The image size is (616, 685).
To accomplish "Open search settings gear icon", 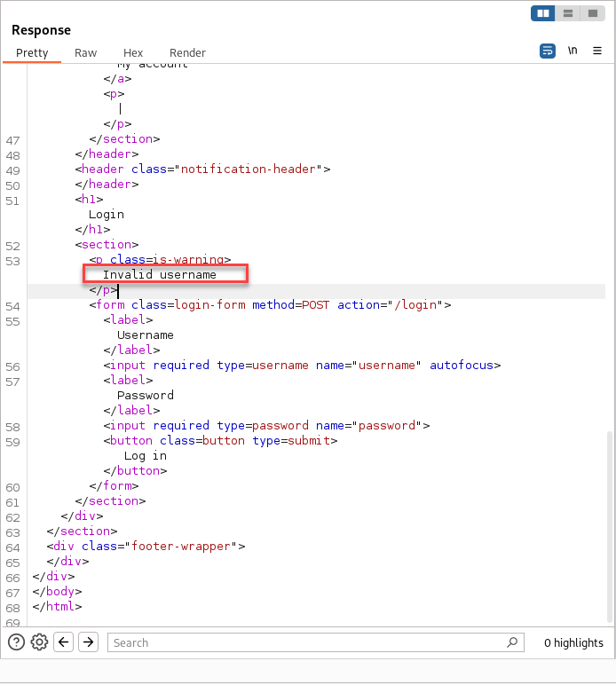I will [39, 642].
